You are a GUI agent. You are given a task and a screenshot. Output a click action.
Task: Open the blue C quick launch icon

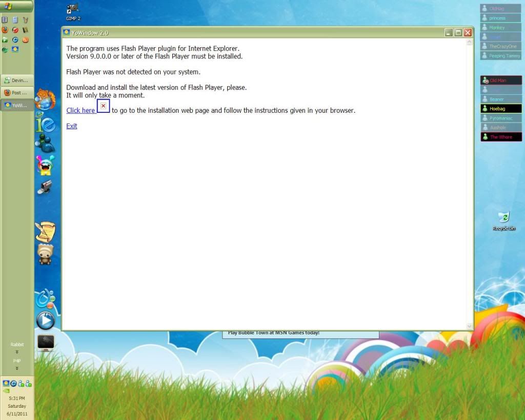click(x=15, y=40)
